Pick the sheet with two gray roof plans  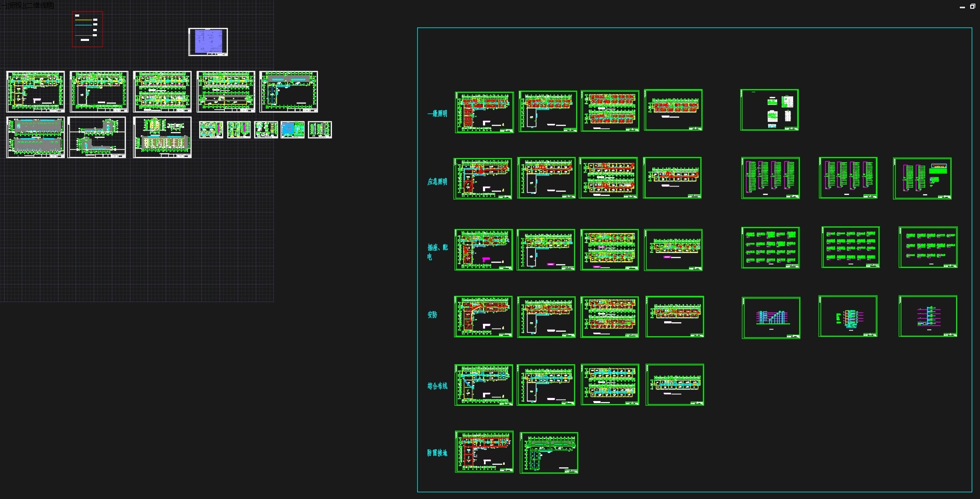point(36,137)
